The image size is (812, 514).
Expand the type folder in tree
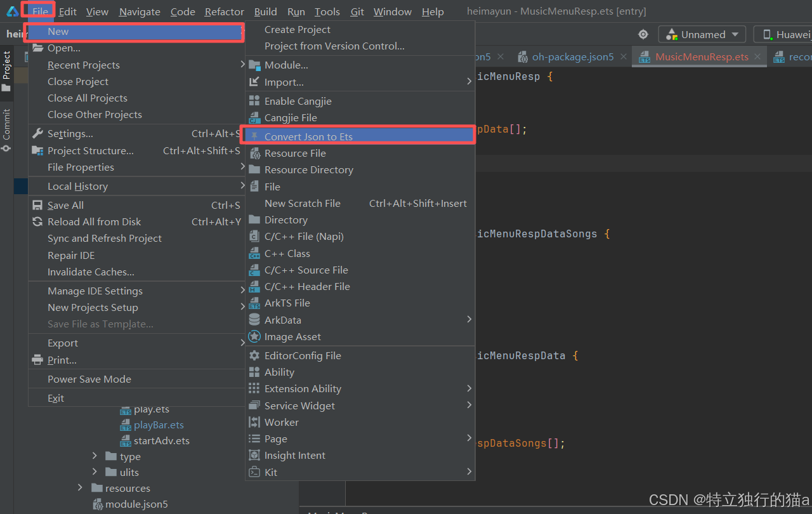pos(95,456)
